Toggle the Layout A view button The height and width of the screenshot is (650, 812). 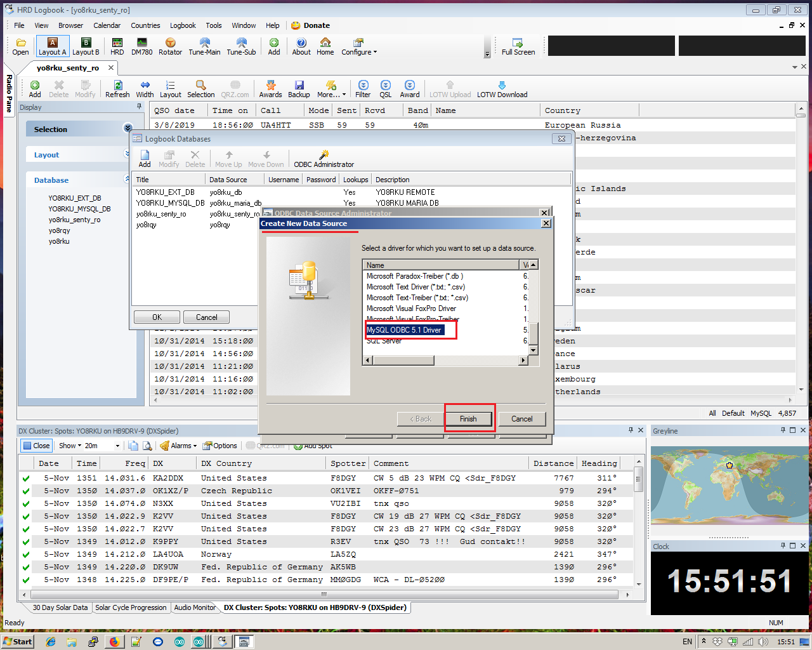52,46
